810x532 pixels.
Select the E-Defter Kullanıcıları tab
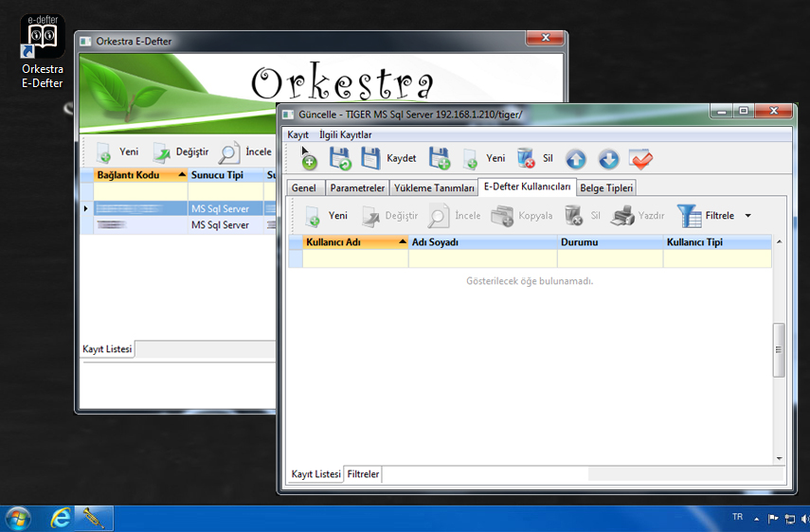tap(527, 186)
